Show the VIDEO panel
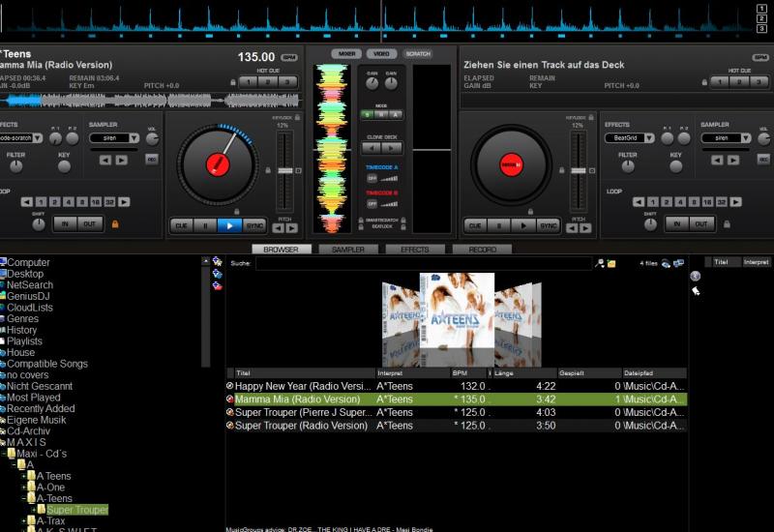Image resolution: width=774 pixels, height=532 pixels. pos(381,54)
